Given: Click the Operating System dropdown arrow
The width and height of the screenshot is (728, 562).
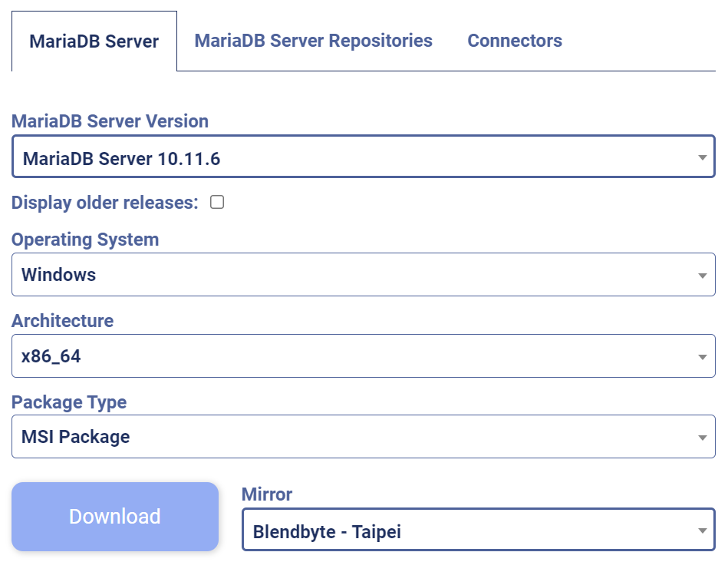Looking at the screenshot, I should tap(703, 274).
